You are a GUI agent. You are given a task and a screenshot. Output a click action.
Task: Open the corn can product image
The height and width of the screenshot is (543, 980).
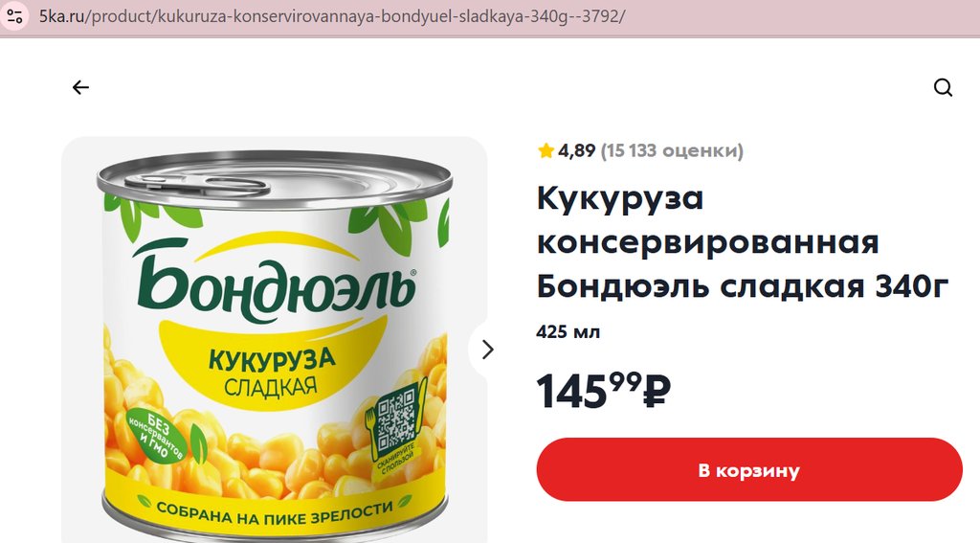pos(275,340)
